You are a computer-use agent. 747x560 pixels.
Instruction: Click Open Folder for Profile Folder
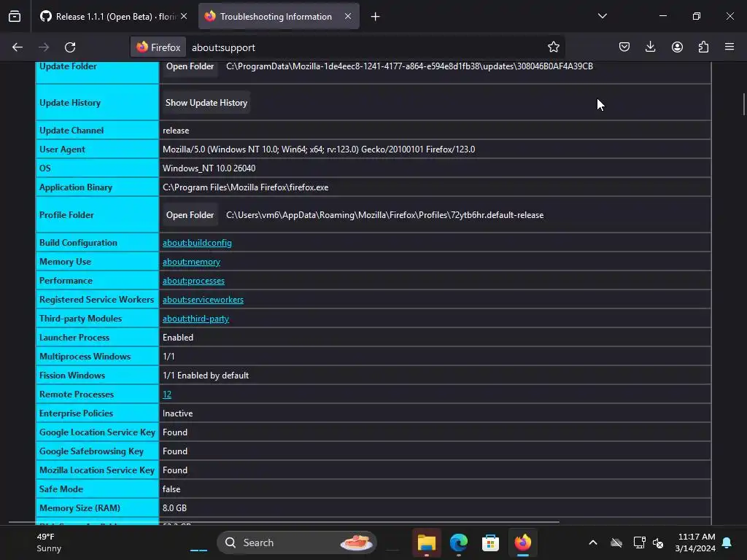coord(190,215)
